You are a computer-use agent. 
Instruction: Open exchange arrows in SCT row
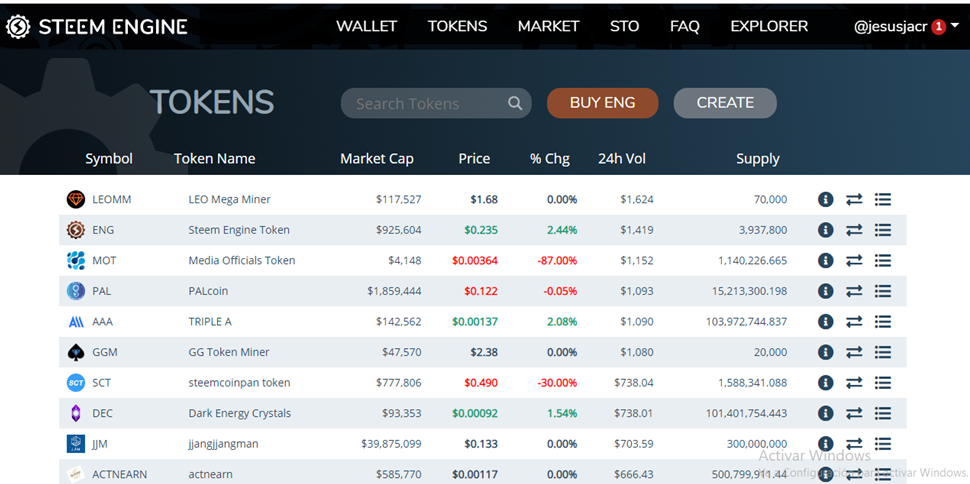click(854, 382)
